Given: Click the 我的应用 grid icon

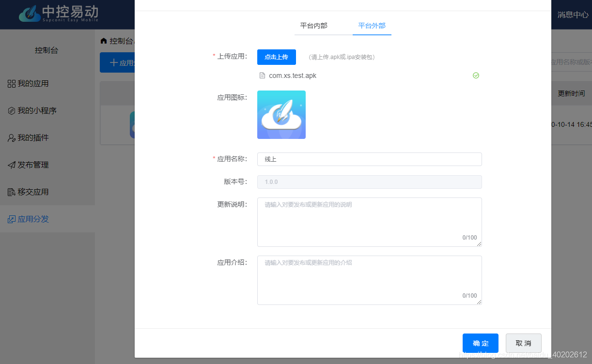Looking at the screenshot, I should click(x=12, y=84).
